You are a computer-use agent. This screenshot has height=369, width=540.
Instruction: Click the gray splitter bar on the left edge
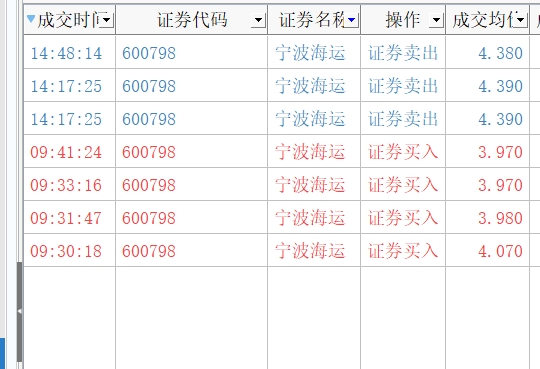(x=20, y=312)
